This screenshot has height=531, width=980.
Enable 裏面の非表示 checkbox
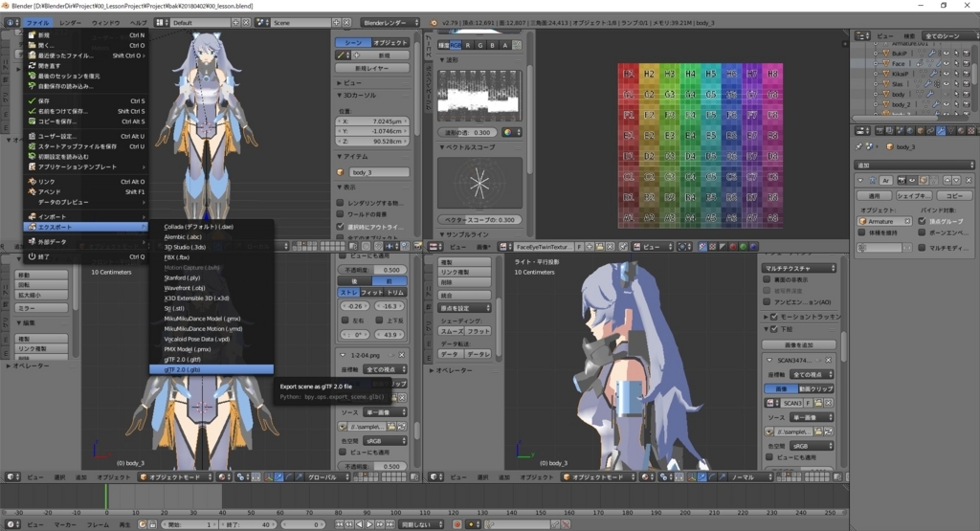(x=767, y=280)
